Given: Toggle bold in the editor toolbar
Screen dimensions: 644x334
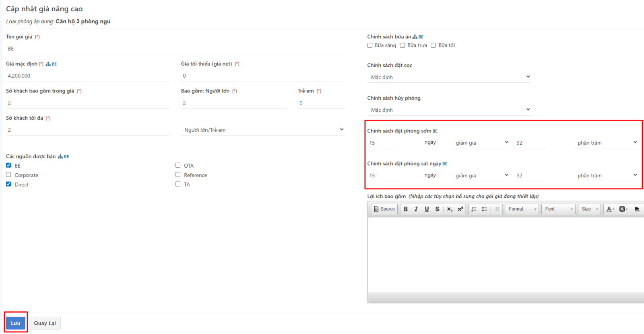Looking at the screenshot, I should tap(406, 209).
